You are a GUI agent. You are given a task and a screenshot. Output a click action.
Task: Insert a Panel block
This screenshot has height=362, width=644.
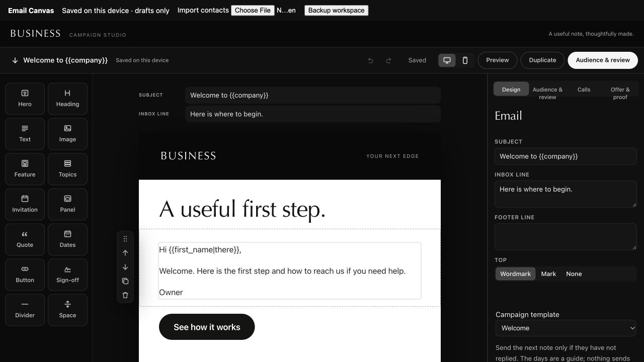(67, 204)
